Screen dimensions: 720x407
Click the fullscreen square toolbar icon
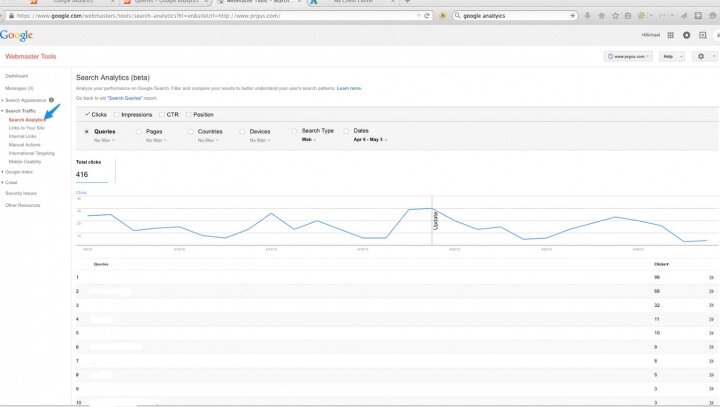tap(698, 16)
